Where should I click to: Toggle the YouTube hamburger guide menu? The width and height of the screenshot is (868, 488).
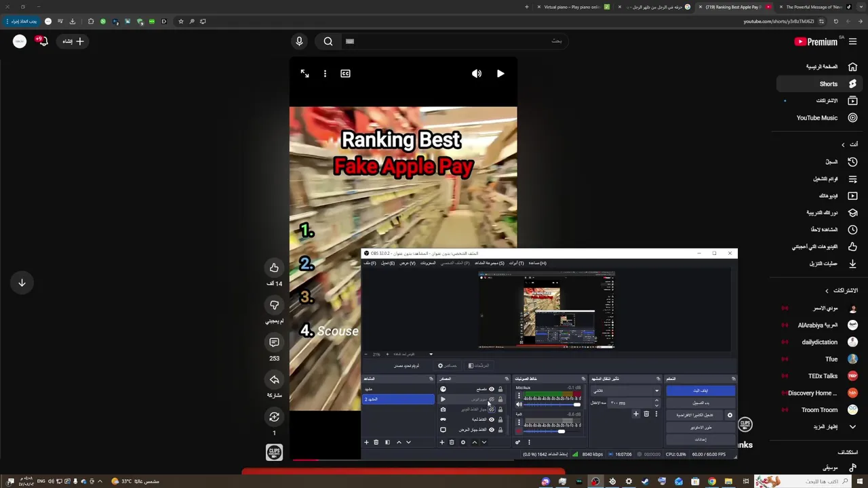click(852, 41)
